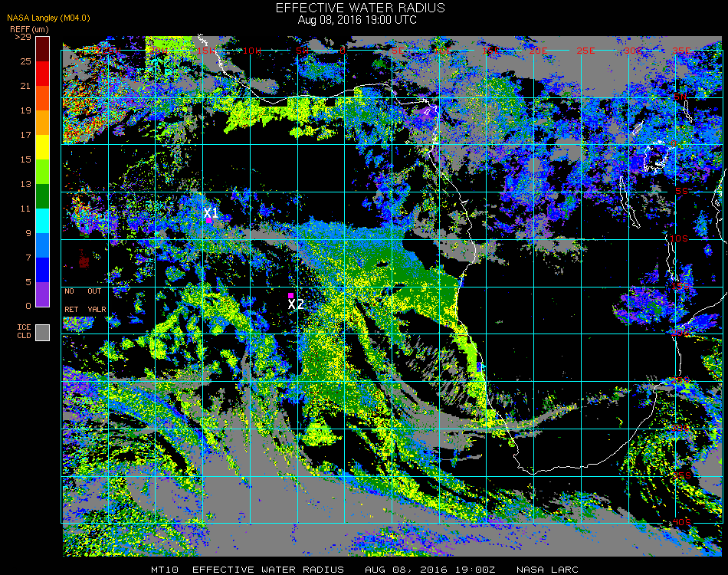Click the 40S latitude label
Screen dimensions: 728x575
[x=682, y=522]
